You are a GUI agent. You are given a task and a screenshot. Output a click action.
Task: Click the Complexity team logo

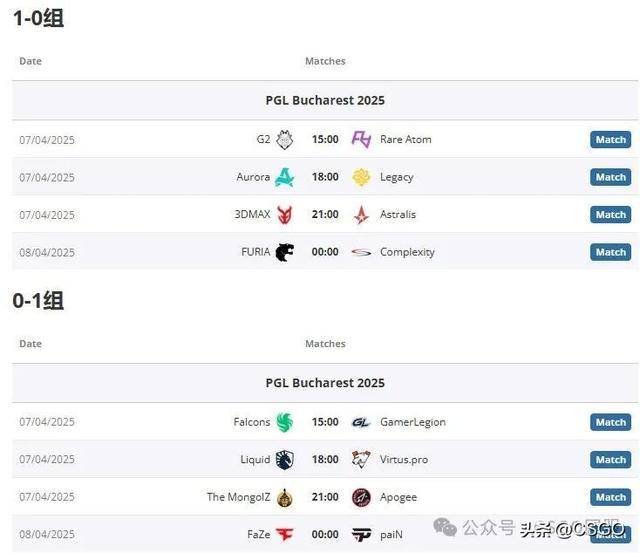(361, 252)
